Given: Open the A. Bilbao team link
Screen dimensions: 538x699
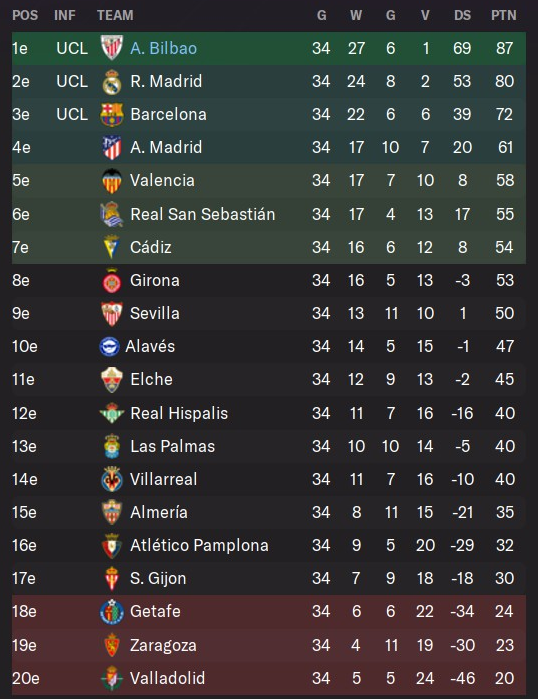Looking at the screenshot, I should point(163,48).
